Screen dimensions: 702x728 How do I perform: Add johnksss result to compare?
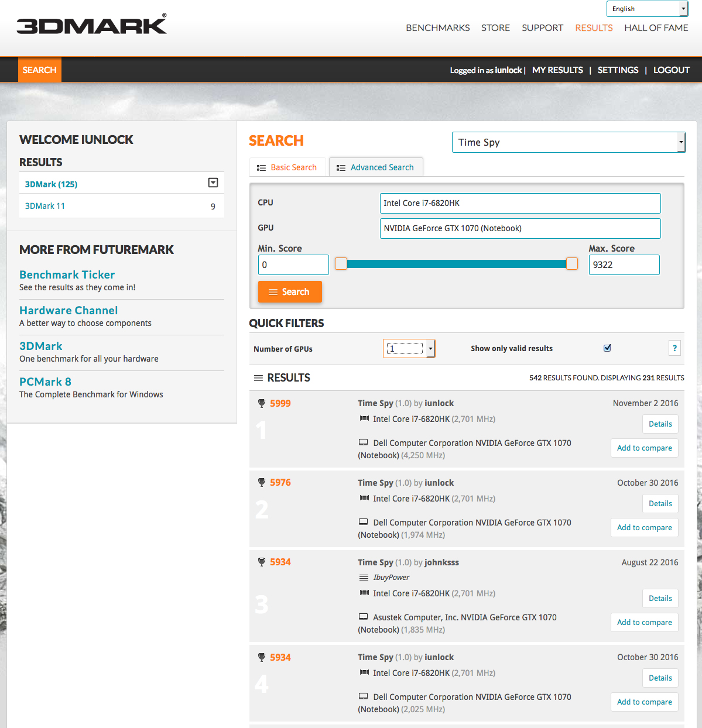645,623
